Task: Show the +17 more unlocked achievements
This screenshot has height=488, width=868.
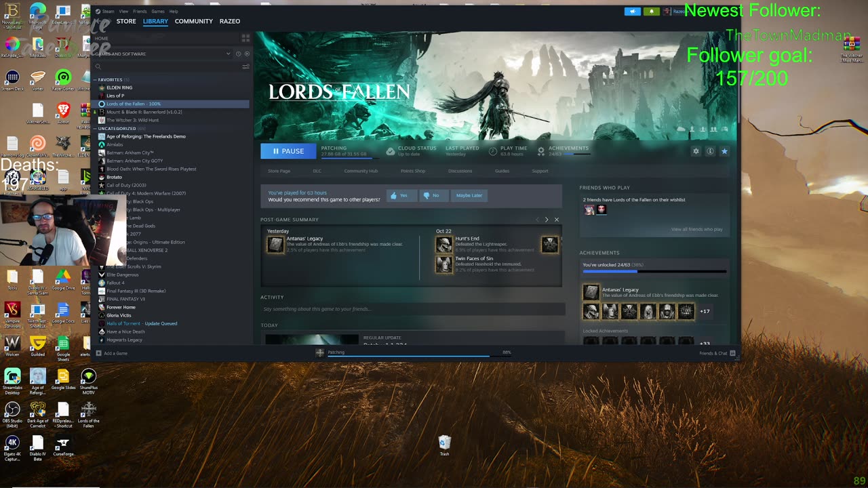Action: [x=705, y=311]
